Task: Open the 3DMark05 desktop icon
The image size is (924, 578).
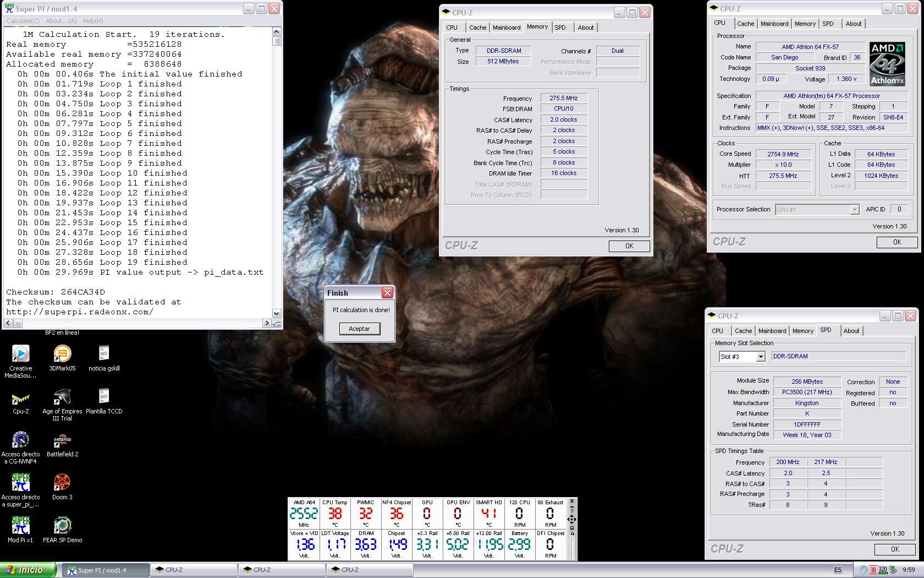Action: [62, 354]
